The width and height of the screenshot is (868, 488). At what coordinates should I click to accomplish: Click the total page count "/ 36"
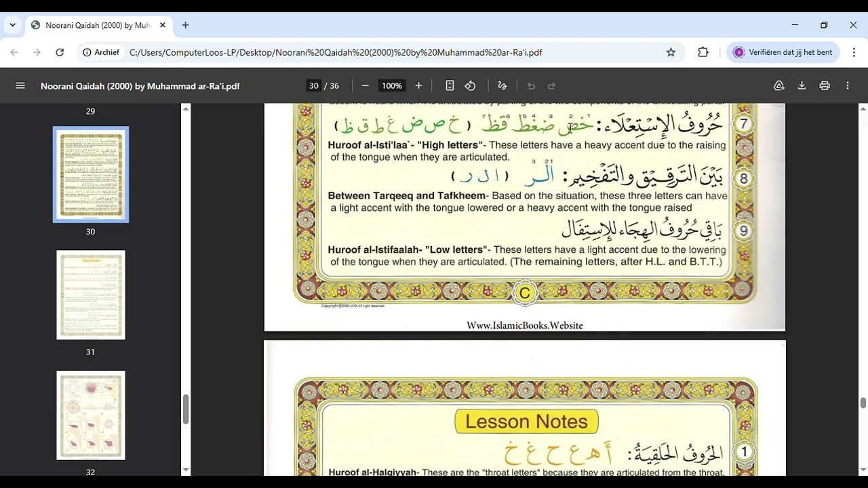coord(332,86)
